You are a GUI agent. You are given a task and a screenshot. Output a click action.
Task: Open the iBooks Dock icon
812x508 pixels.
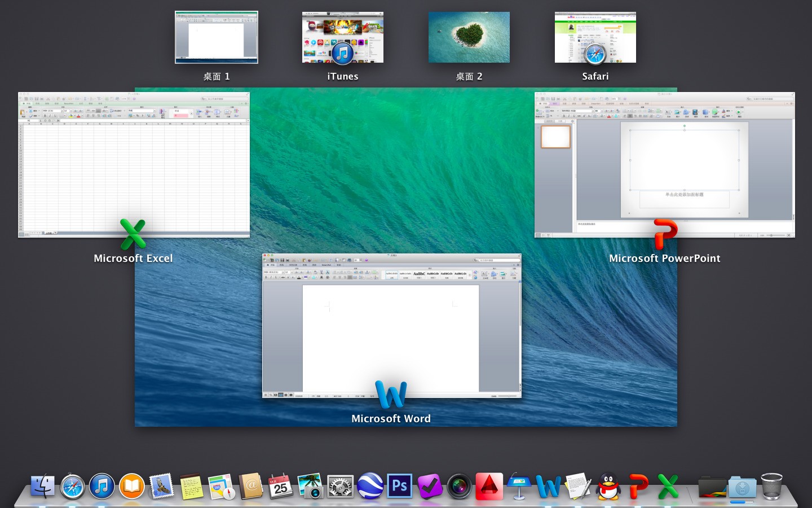[x=132, y=486]
